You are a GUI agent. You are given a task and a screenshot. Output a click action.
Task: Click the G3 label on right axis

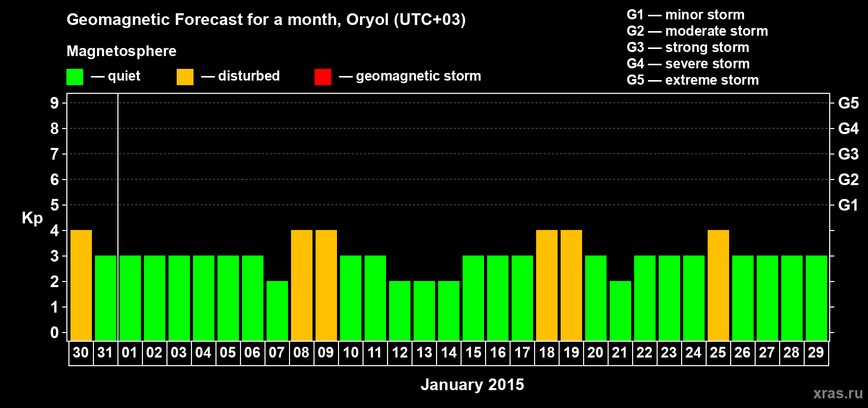pos(849,154)
